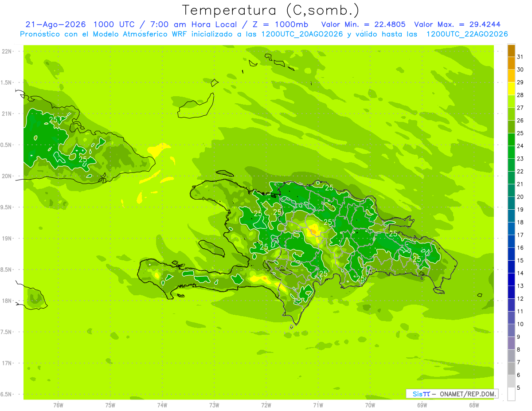Click the "17N" latitude label
Image resolution: width=532 pixels, height=411 pixels.
coord(7,363)
